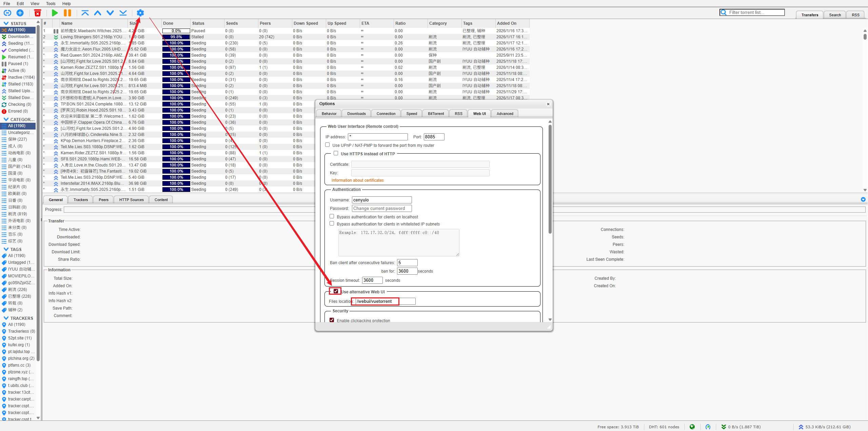
Task: Enable UPnP / NAT-PMP port forwarding checkbox
Action: 328,145
